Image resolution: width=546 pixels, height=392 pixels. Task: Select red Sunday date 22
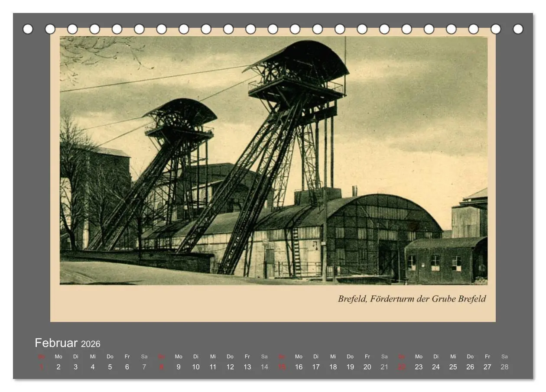point(402,367)
